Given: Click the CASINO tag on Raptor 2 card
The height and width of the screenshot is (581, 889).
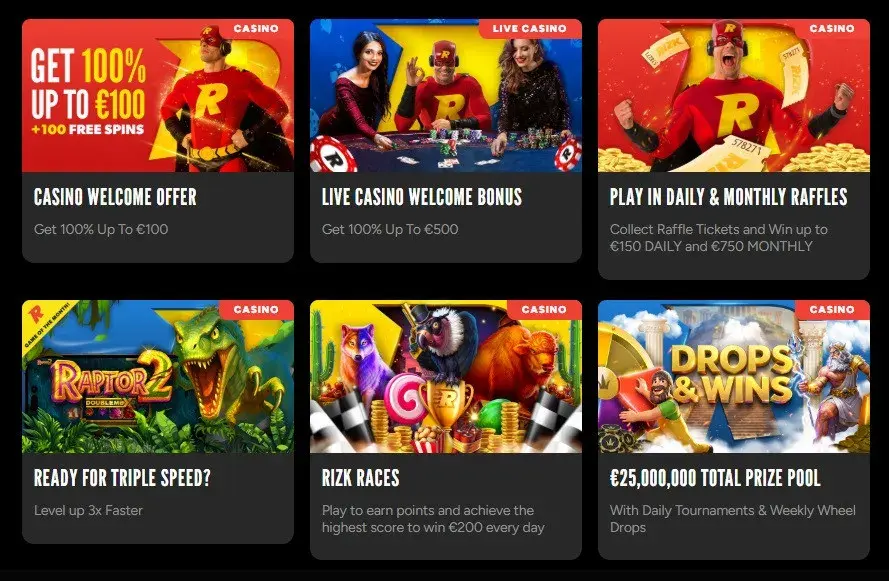Looking at the screenshot, I should click(256, 309).
